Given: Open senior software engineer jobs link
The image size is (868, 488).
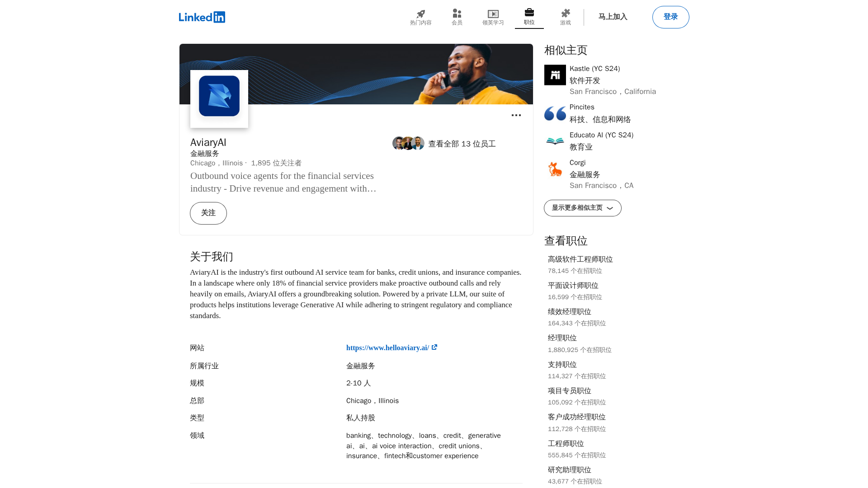Looking at the screenshot, I should (580, 259).
